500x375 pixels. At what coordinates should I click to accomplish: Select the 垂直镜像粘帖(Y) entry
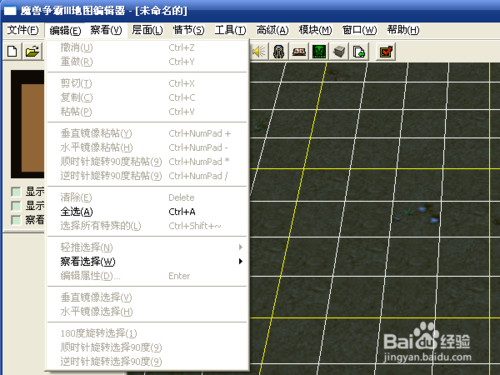(147, 133)
